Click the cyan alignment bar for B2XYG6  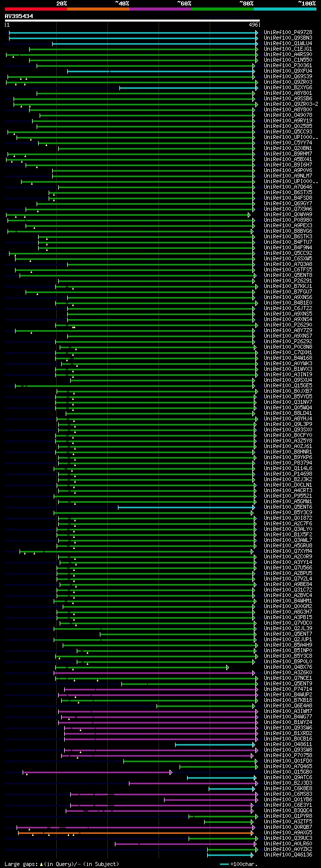tap(189, 88)
